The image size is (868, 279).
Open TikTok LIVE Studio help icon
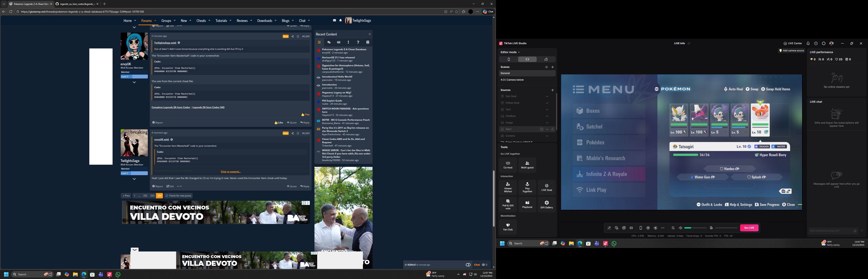coord(816,43)
